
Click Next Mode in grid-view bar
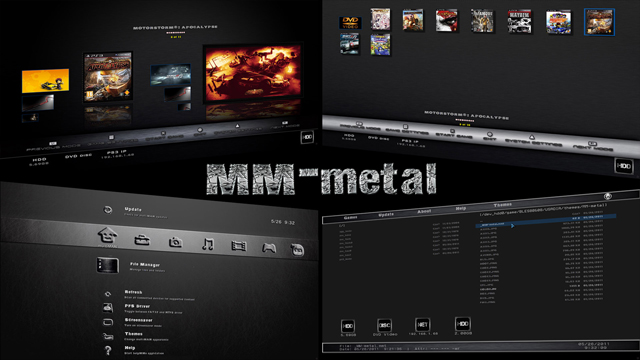[593, 147]
